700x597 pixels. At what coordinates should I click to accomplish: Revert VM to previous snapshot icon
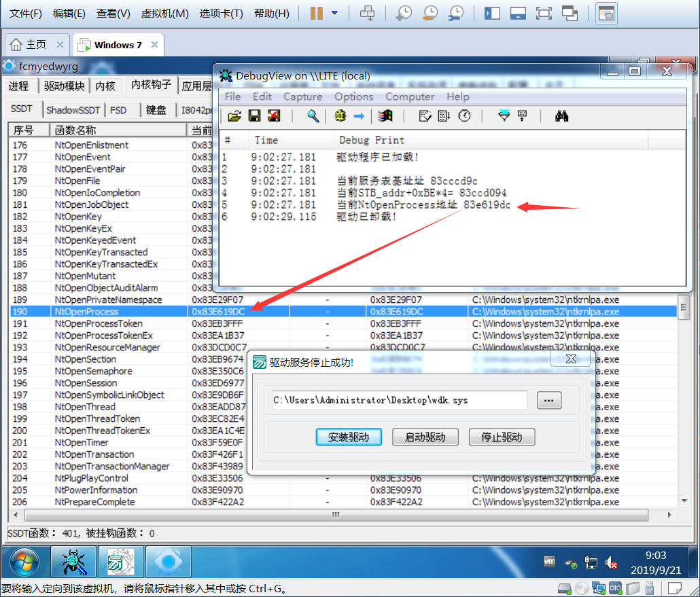click(x=430, y=14)
